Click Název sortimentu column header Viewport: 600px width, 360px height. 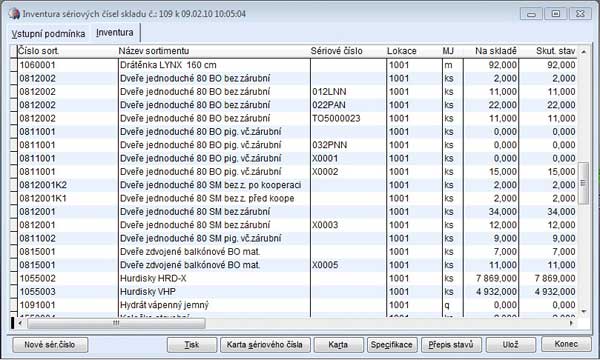click(214, 51)
